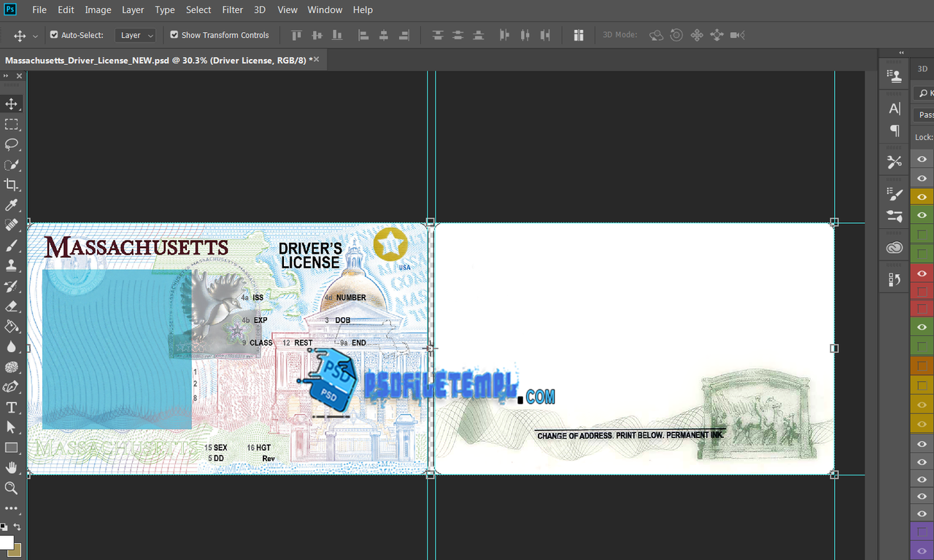Open the History panel icon
The width and height of the screenshot is (934, 560).
(x=894, y=280)
